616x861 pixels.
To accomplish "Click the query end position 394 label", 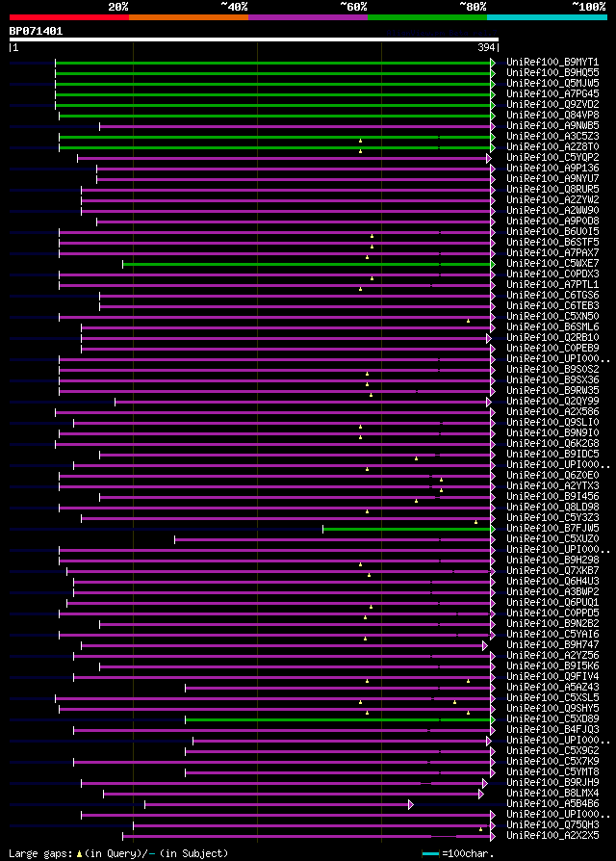I will pos(486,48).
